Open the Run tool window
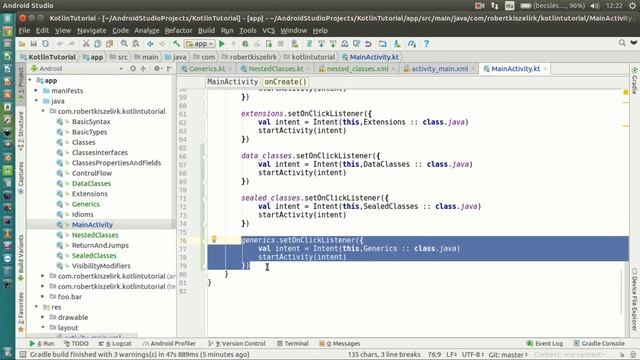The width and height of the screenshot is (640, 360). (42, 344)
